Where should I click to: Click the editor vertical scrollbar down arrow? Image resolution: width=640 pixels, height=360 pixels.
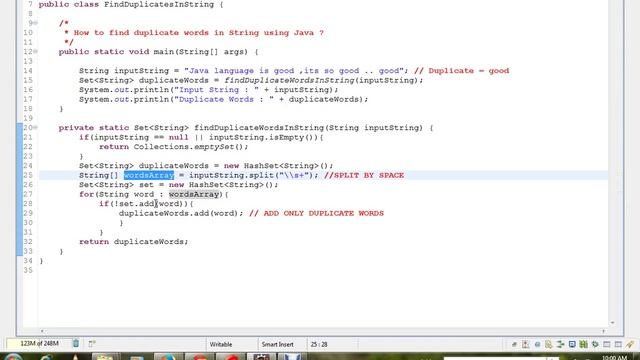click(x=612, y=323)
